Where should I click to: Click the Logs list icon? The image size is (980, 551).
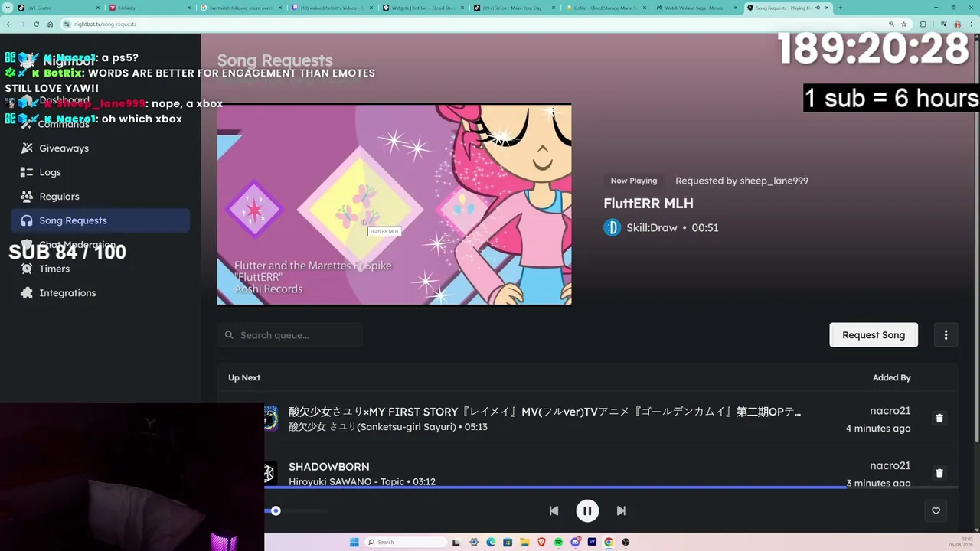pos(27,172)
